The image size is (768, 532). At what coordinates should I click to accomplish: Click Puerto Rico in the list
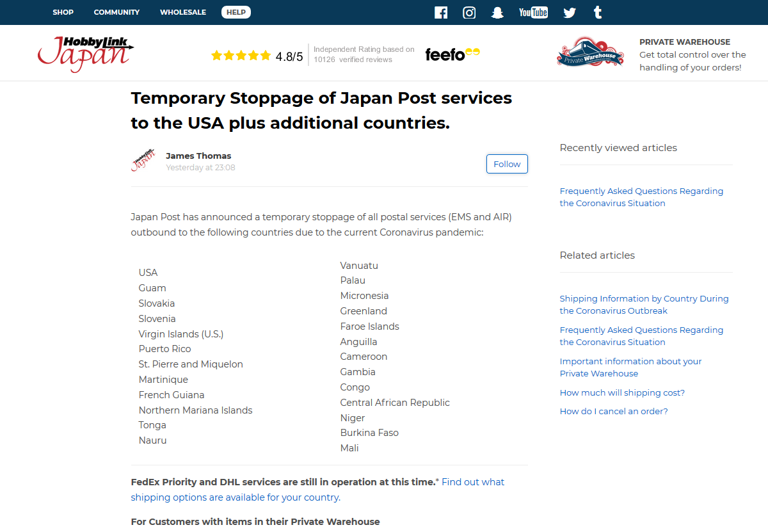pos(164,349)
